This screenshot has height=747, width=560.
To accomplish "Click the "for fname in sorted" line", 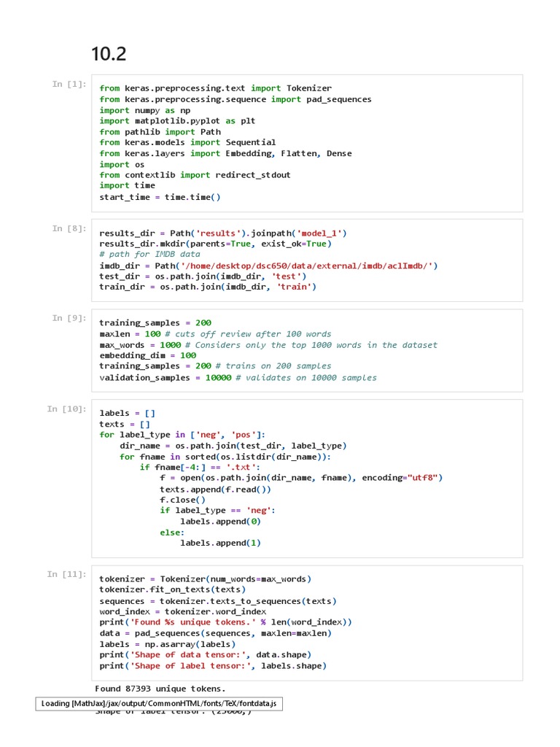I will pyautogui.click(x=225, y=457).
